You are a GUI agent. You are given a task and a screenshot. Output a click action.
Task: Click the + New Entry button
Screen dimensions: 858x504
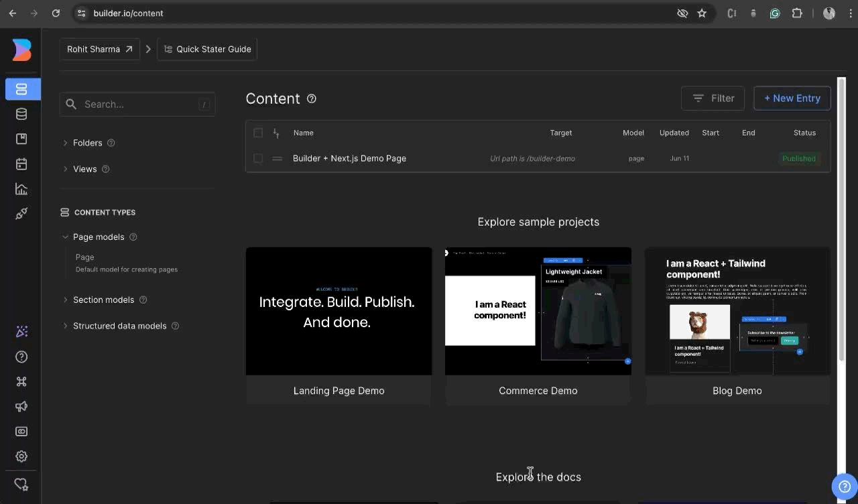click(792, 98)
